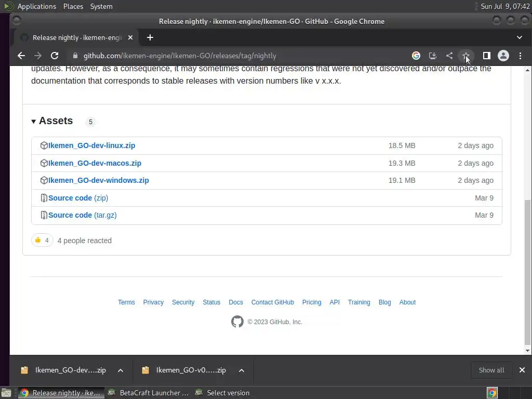Open the Places menu
The width and height of the screenshot is (532, 399).
coord(73,6)
